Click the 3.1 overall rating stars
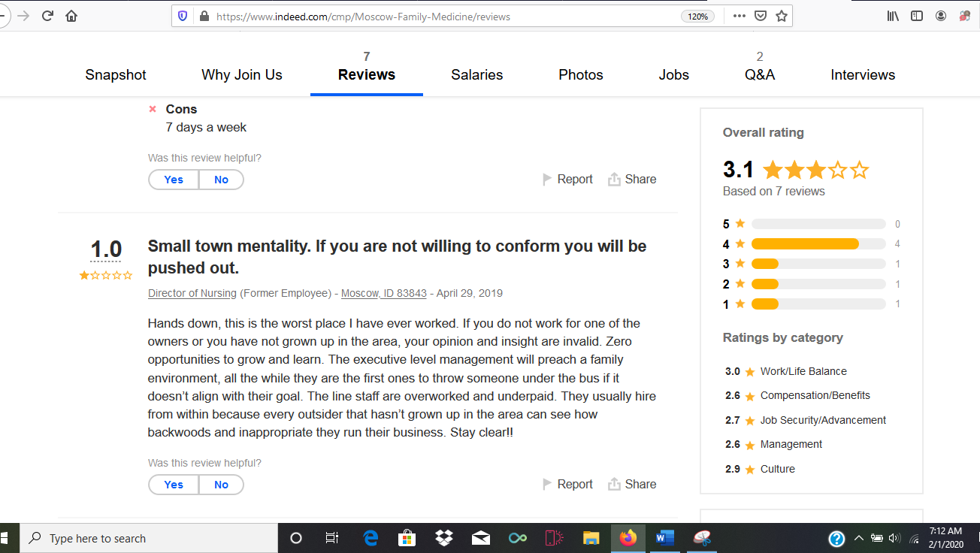980x553 pixels. [815, 170]
